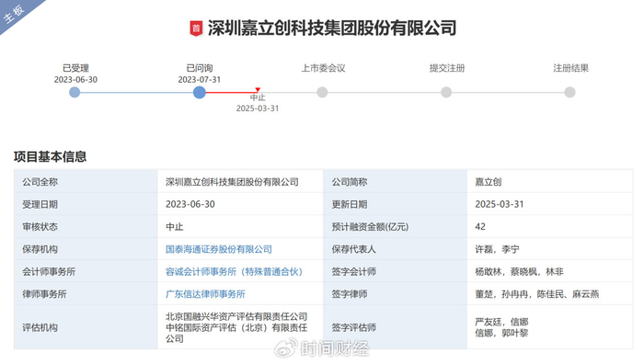Click the 公司全称 label cell
This screenshot has height=364, width=644.
click(86, 182)
